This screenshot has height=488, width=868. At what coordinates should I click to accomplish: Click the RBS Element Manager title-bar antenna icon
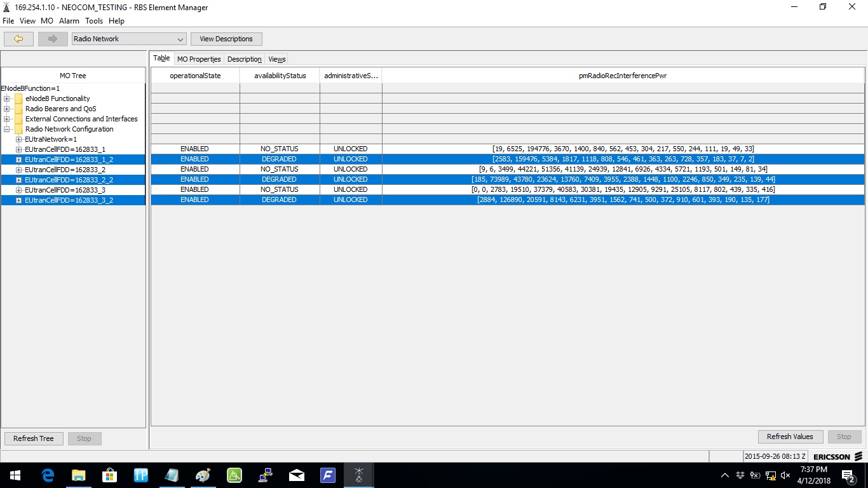pyautogui.click(x=6, y=7)
